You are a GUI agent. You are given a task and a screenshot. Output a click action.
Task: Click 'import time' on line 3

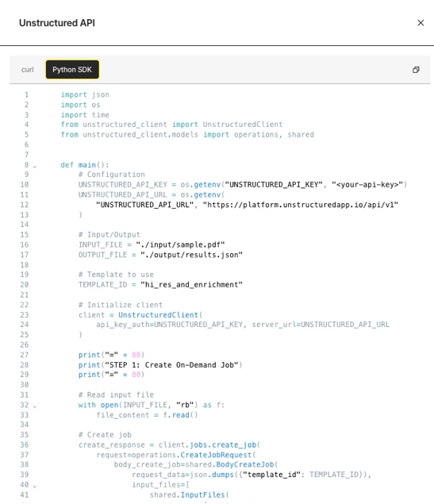(85, 115)
